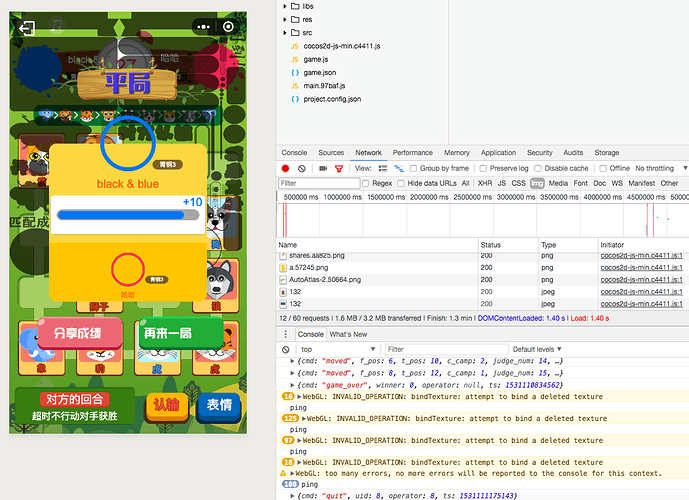Switch to the Console devtools tab
689x500 pixels.
294,153
